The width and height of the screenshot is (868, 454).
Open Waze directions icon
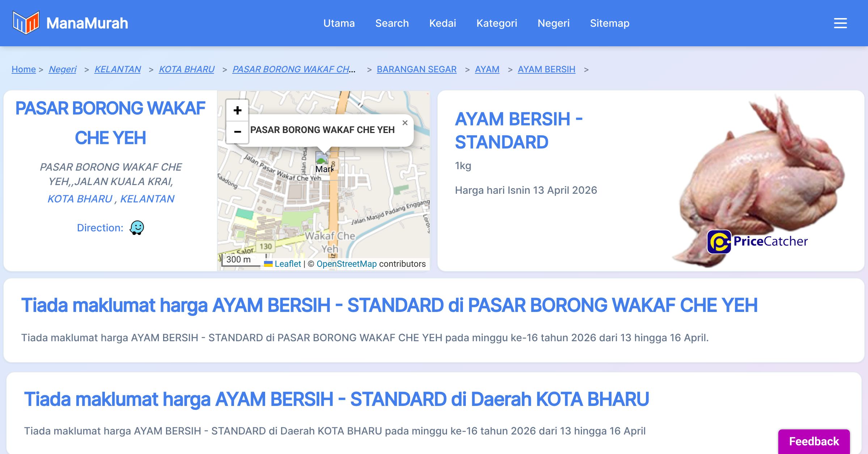click(x=137, y=228)
